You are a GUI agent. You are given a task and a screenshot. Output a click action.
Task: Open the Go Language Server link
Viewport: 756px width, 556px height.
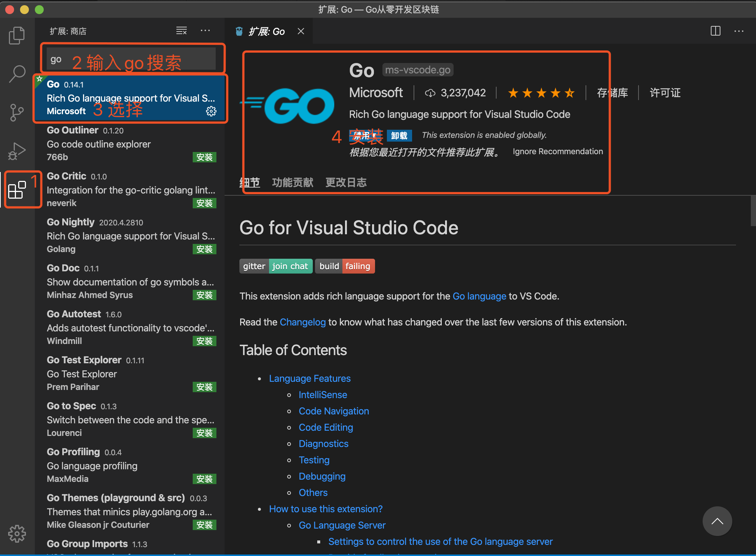tap(342, 525)
